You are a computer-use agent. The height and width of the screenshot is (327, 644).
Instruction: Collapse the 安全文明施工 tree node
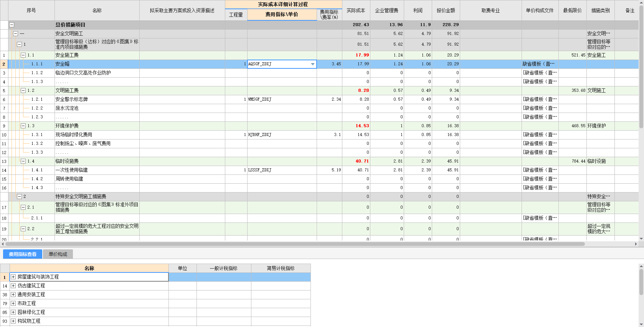(x=15, y=33)
